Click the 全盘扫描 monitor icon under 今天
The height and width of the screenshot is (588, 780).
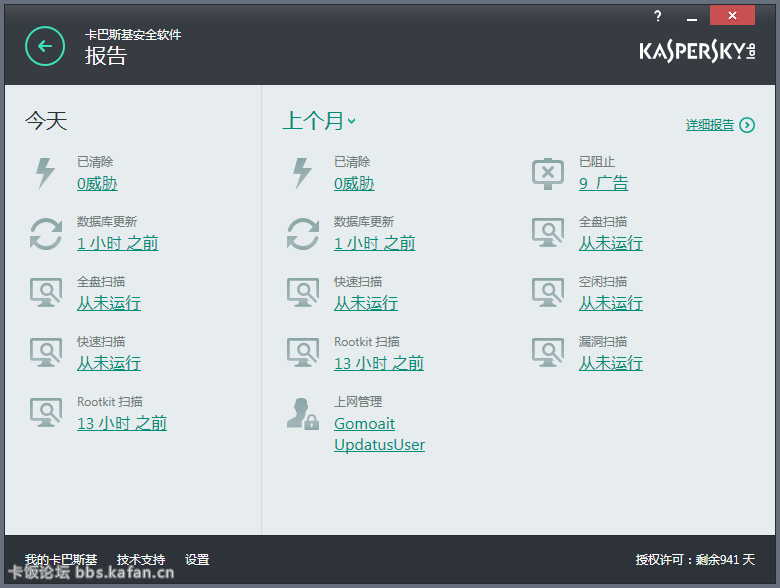pyautogui.click(x=46, y=293)
